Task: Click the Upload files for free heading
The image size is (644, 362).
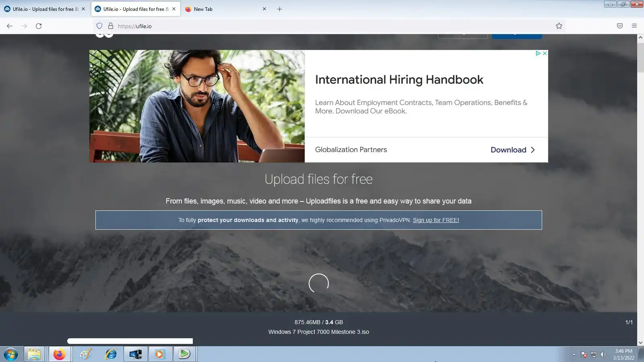Action: pyautogui.click(x=318, y=179)
